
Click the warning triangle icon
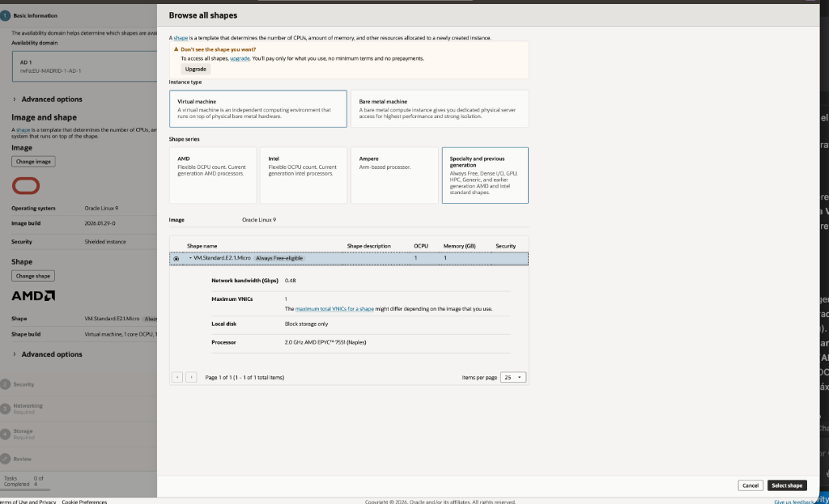click(177, 49)
